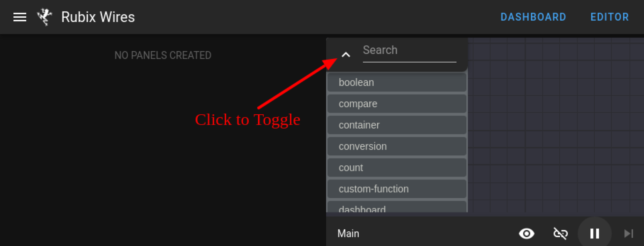The image size is (644, 246).
Task: Click the Rubix Wires gecko logo
Action: point(44,17)
